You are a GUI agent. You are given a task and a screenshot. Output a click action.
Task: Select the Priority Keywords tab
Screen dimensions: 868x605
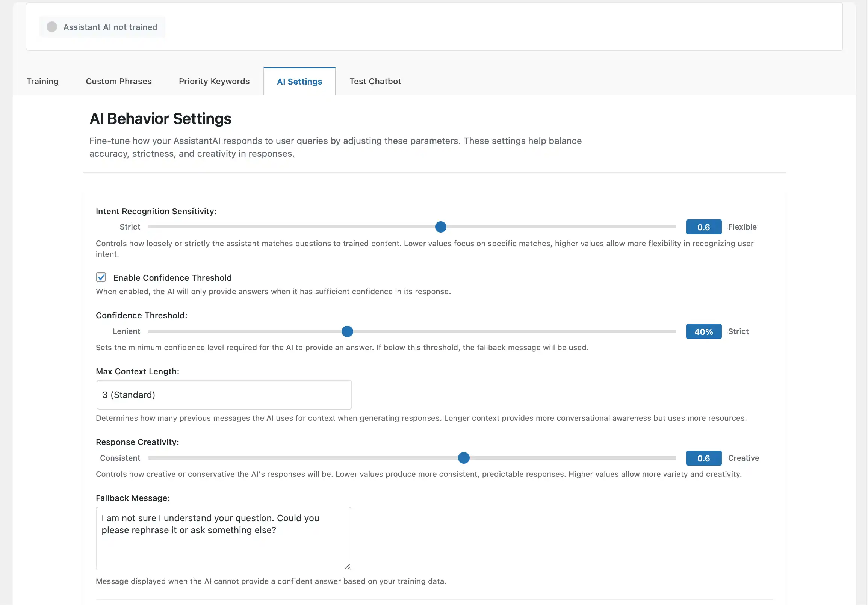213,81
